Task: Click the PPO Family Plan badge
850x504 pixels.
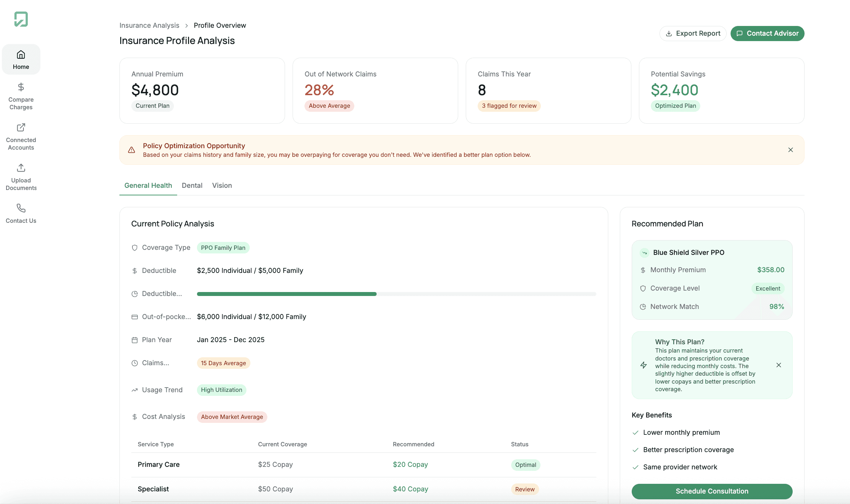Action: [223, 248]
